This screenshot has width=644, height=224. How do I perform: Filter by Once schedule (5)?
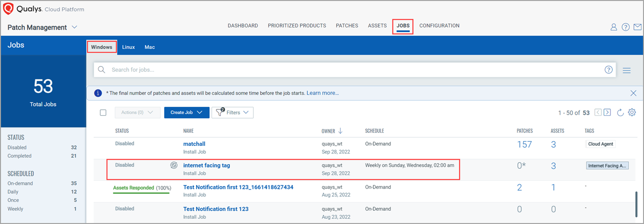[42, 200]
